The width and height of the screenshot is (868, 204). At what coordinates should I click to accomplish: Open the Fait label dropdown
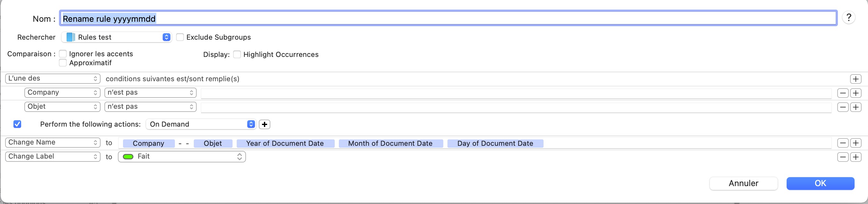182,157
